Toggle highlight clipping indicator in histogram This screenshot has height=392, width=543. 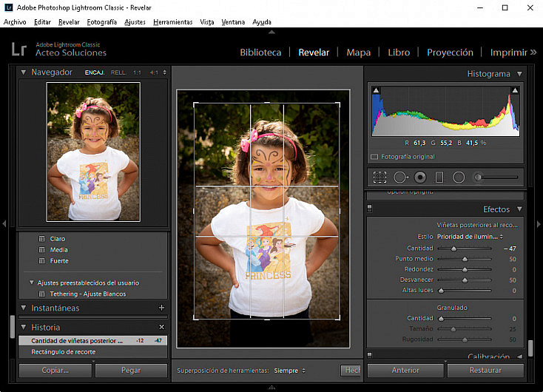pos(515,90)
